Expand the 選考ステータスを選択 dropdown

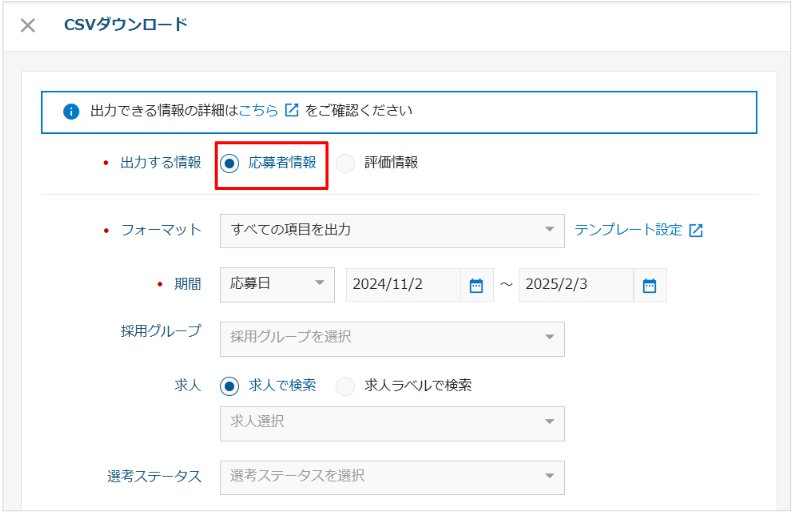point(392,477)
